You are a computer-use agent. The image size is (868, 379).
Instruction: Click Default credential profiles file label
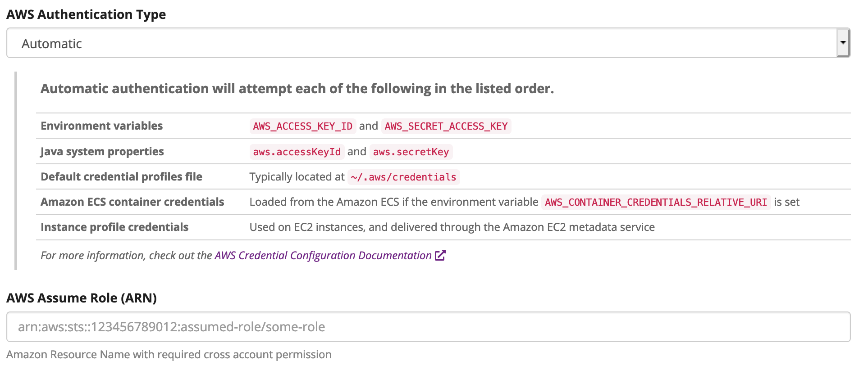pos(121,176)
